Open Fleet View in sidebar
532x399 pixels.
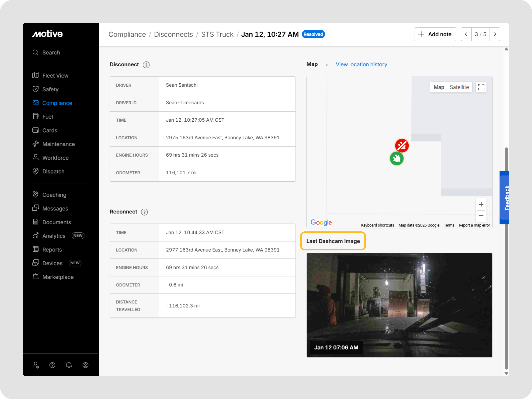[x=55, y=75]
